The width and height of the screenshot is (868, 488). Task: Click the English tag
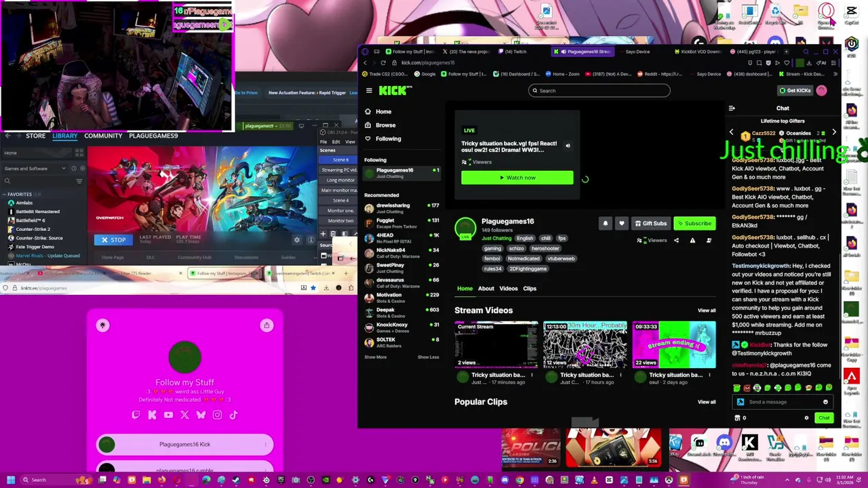coord(525,239)
